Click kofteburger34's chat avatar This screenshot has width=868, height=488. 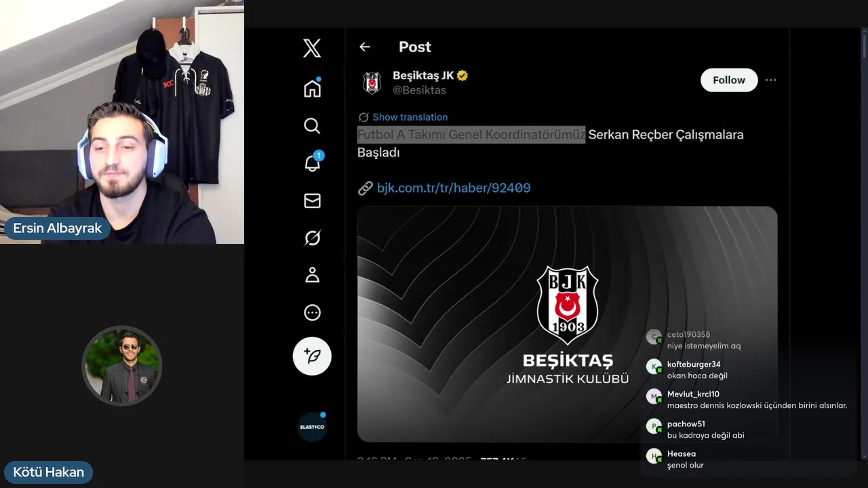tap(654, 367)
